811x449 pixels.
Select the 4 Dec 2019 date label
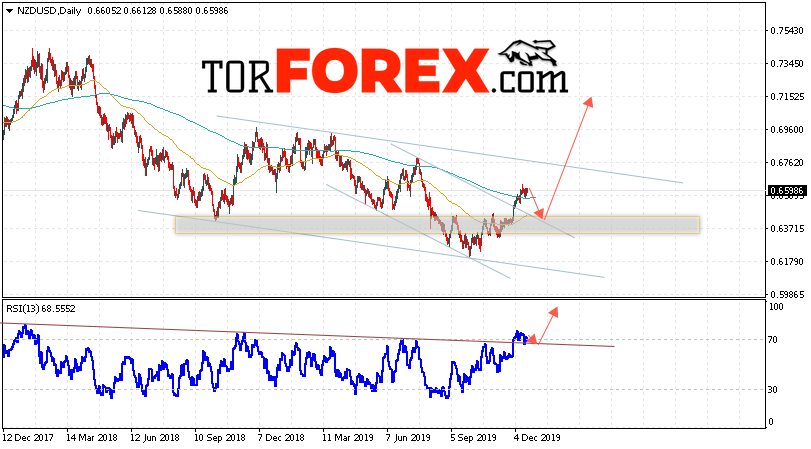pyautogui.click(x=537, y=438)
